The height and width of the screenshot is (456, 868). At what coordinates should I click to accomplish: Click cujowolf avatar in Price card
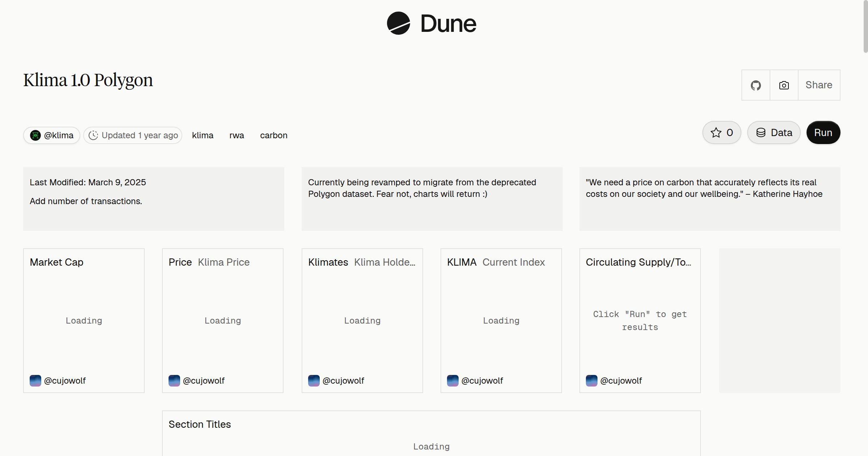pos(174,381)
